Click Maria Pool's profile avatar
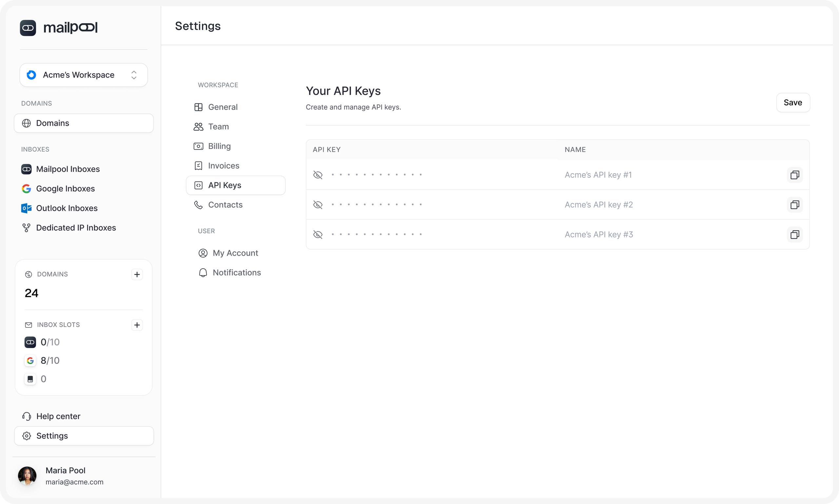This screenshot has height=504, width=839. [27, 476]
